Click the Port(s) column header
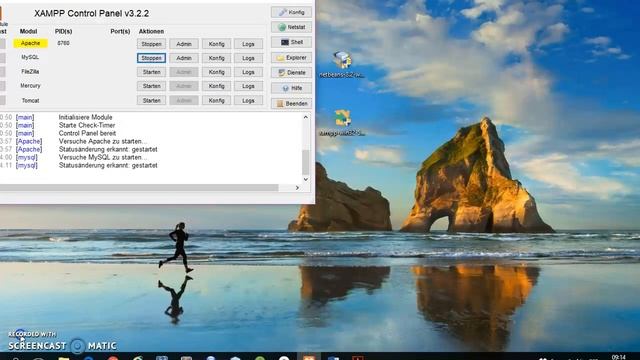 (x=120, y=31)
